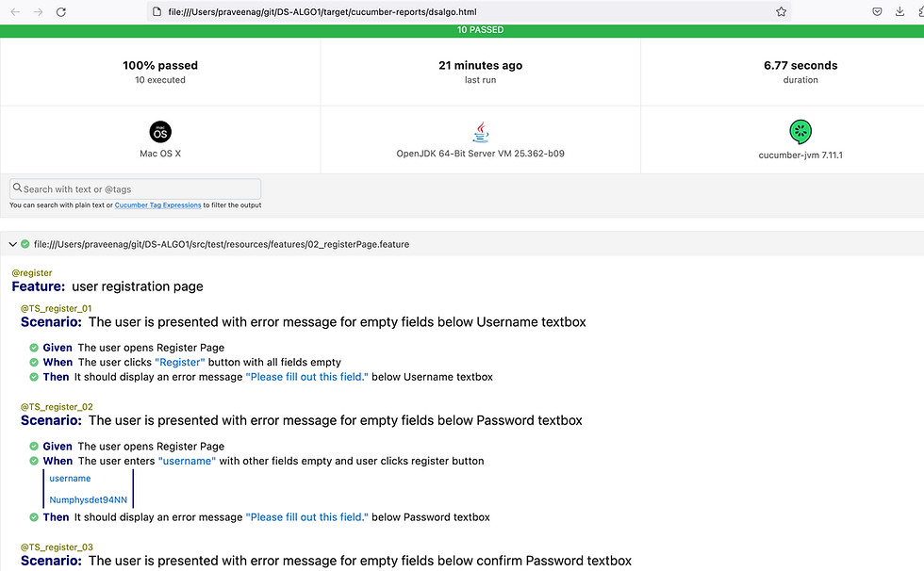Click the cucumber-jvm logo icon
924x571 pixels.
tap(800, 132)
